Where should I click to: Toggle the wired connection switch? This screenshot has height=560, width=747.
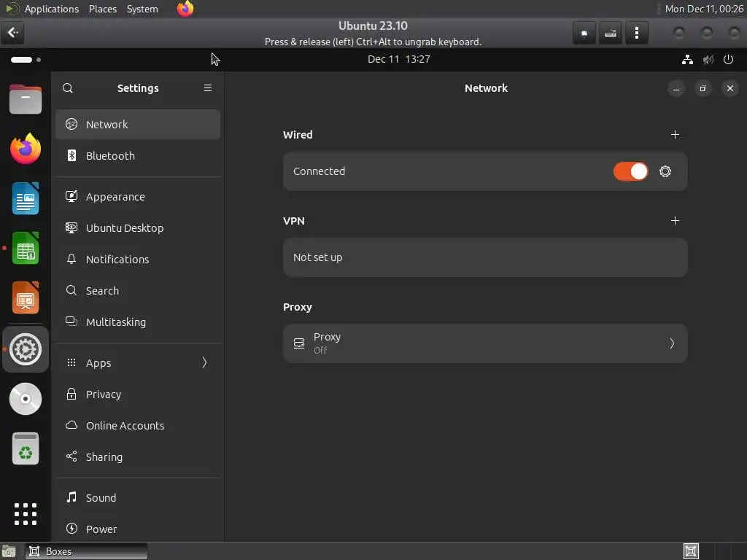pos(631,171)
